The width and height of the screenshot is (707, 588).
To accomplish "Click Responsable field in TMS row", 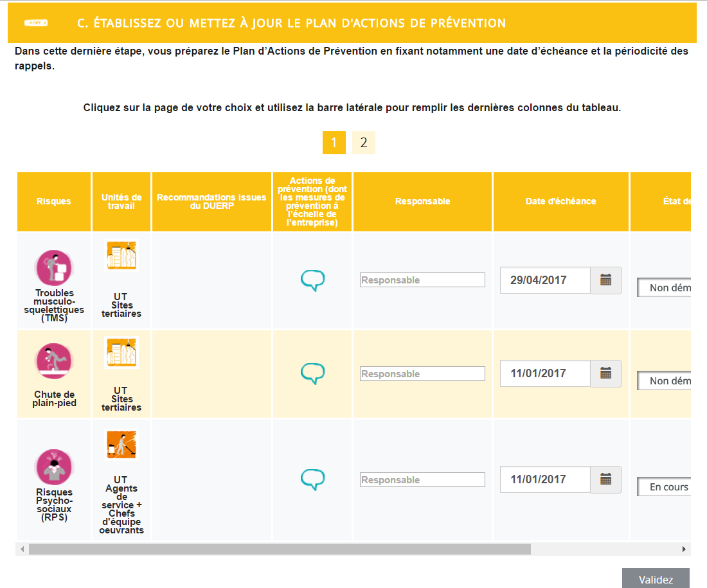I will (x=422, y=280).
